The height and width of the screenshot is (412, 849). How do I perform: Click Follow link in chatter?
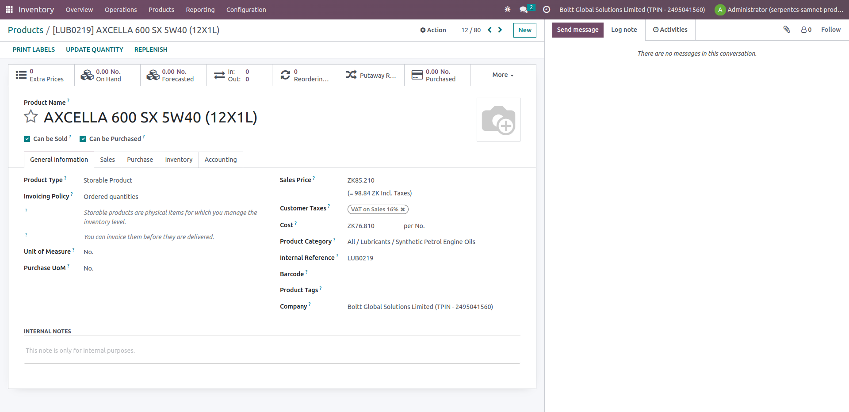pos(831,30)
